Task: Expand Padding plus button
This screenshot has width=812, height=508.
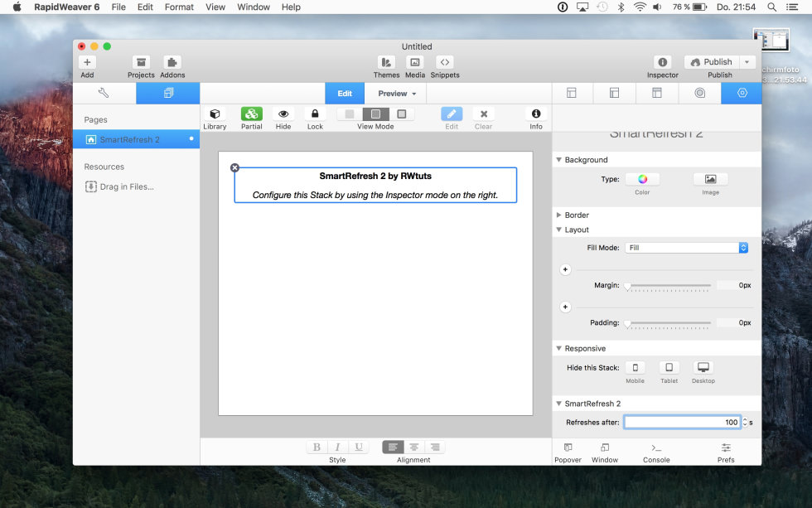Action: [565, 307]
